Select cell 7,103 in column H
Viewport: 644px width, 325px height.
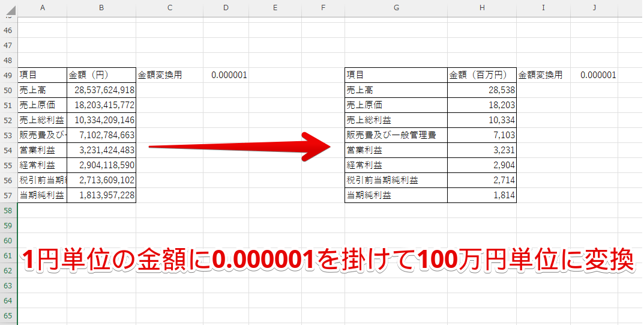[x=482, y=135]
